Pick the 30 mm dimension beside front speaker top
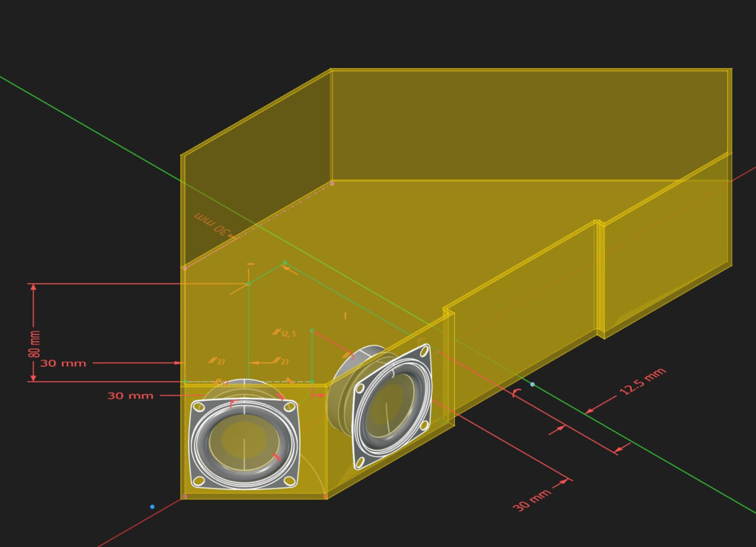 pos(130,396)
